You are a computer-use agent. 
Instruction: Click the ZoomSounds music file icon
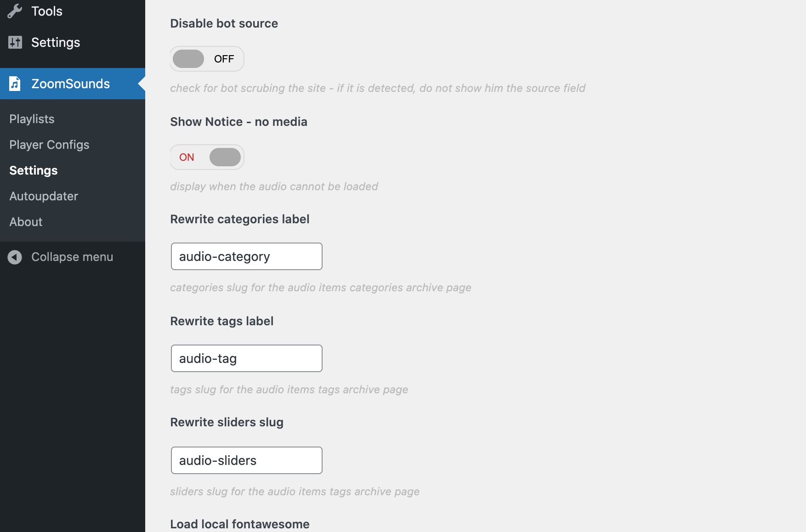(x=15, y=84)
